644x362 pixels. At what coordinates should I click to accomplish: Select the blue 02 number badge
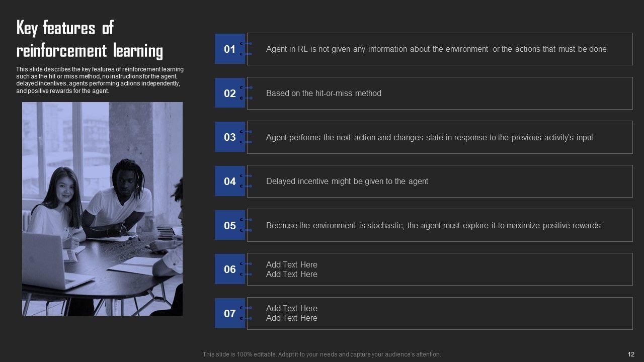pos(229,93)
